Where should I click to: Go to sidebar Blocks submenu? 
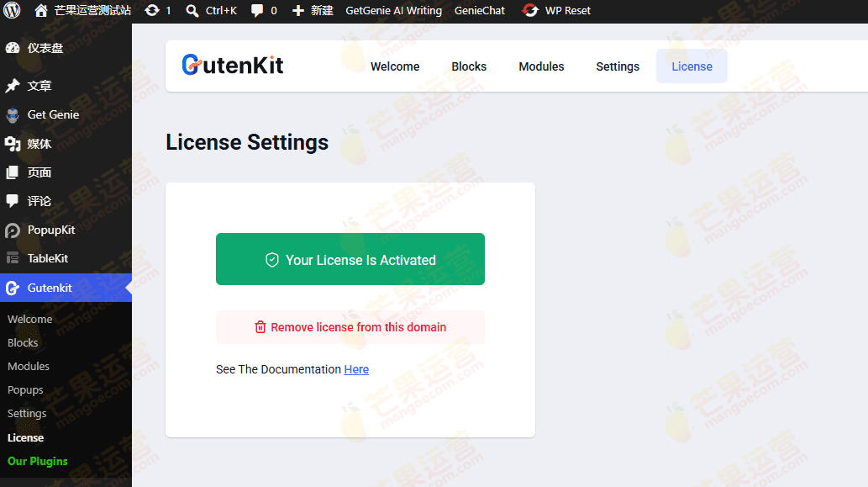23,342
